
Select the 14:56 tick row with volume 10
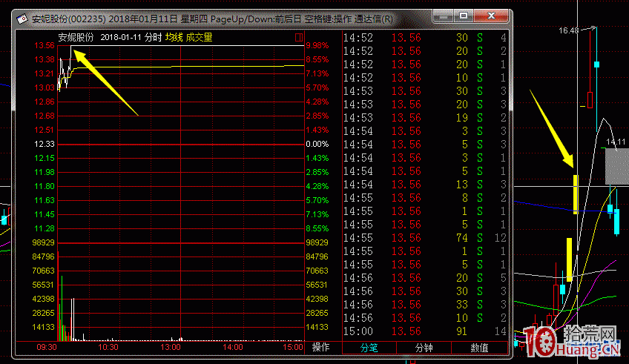pyautogui.click(x=425, y=318)
